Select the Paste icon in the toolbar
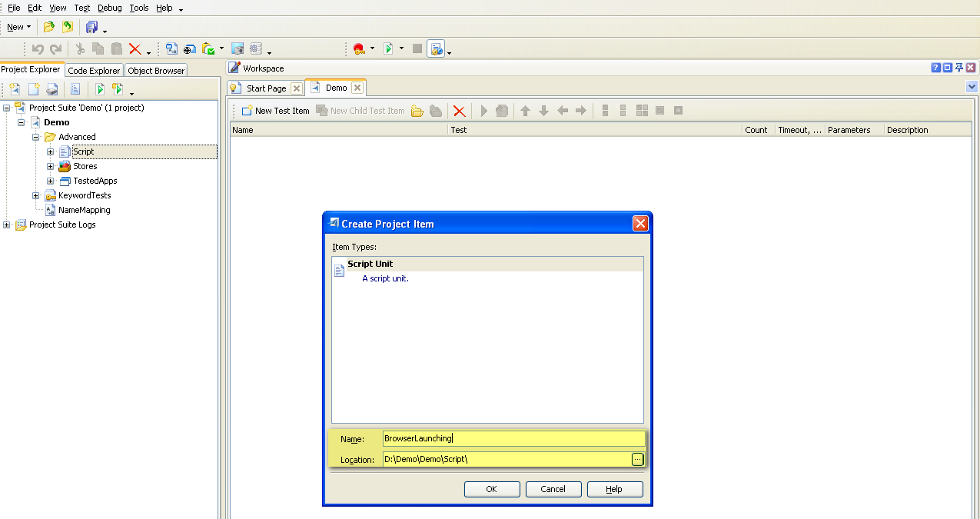This screenshot has height=519, width=980. click(116, 48)
